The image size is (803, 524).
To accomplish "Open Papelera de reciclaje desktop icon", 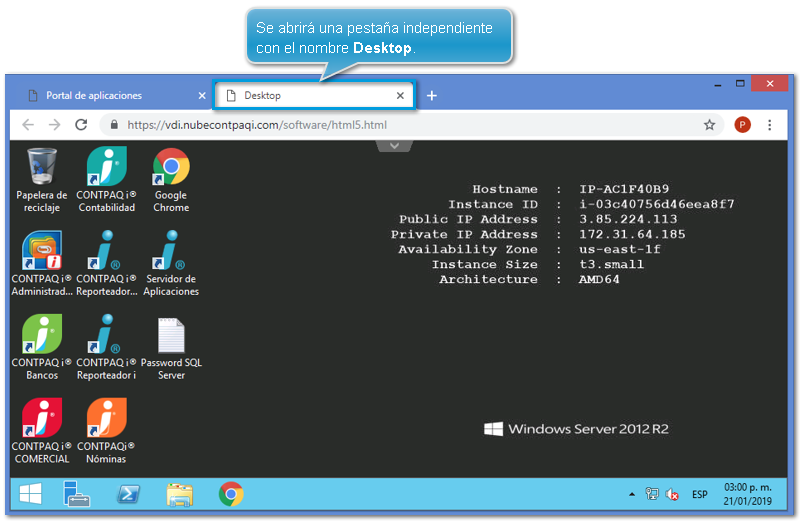I will click(41, 180).
